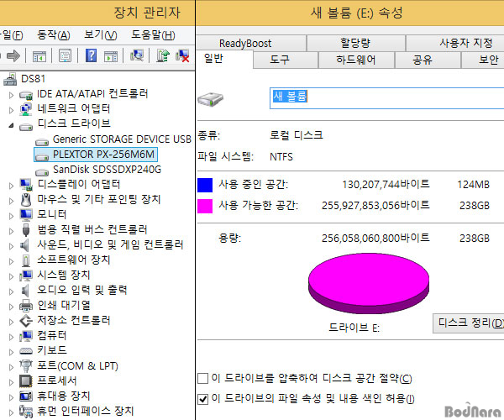Expand the monitor node
The image size is (504, 420).
point(11,216)
